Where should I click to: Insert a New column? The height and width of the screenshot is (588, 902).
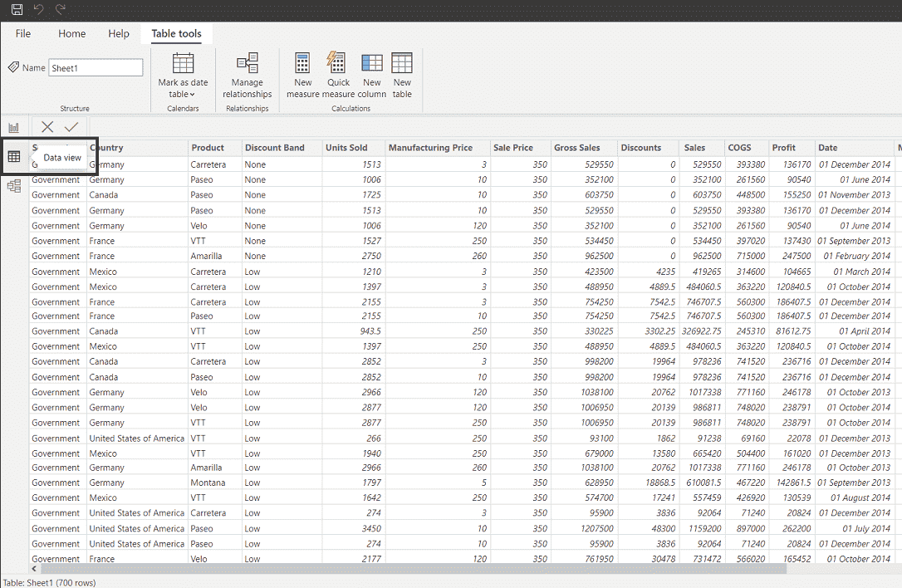coord(371,75)
